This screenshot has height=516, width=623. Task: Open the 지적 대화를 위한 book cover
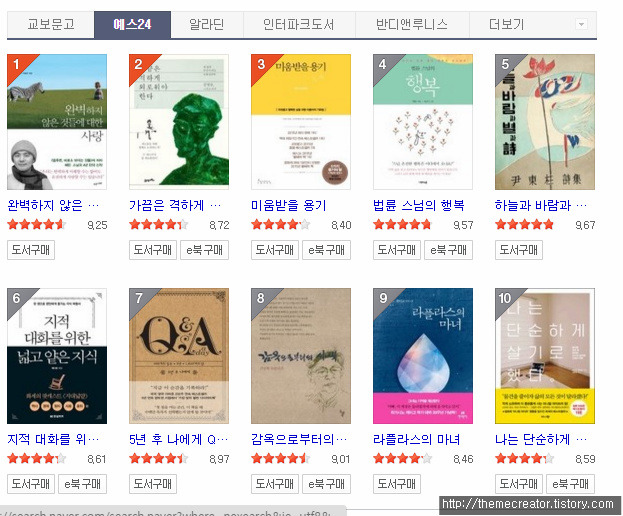[x=57, y=356]
